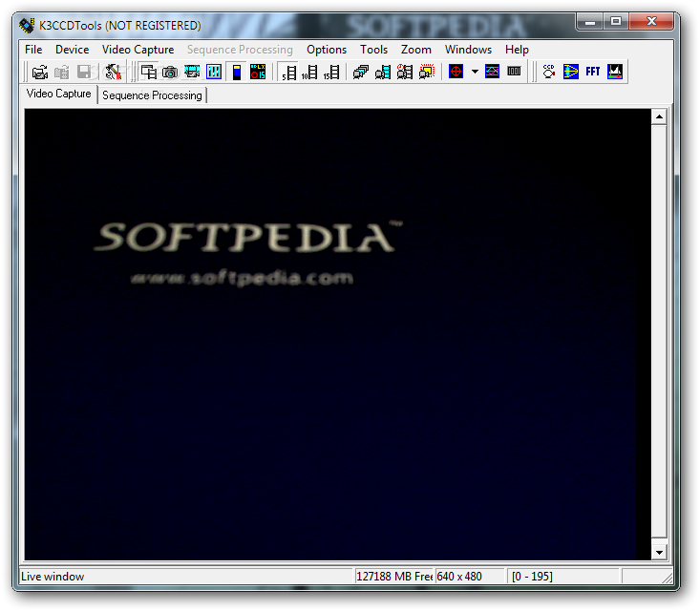Click the open file folder icon
This screenshot has height=611, width=700.
[40, 72]
